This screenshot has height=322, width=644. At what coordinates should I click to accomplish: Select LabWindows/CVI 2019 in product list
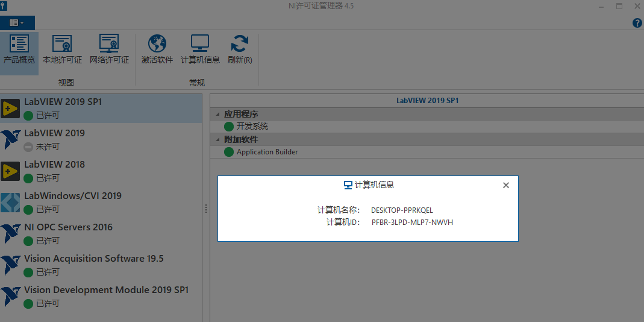pyautogui.click(x=101, y=203)
